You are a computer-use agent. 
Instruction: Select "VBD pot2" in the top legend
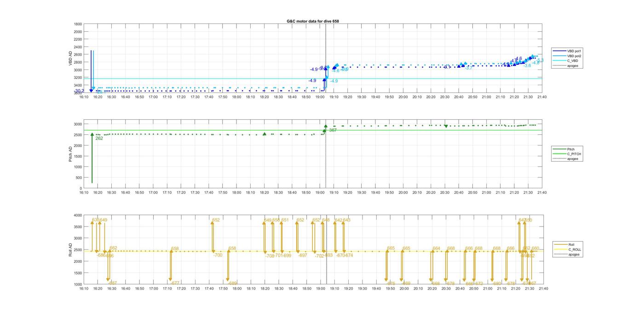pos(574,56)
